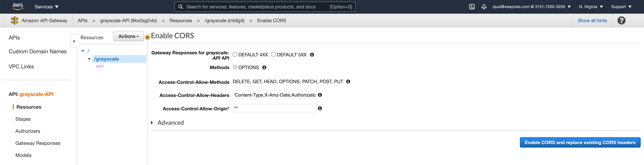This screenshot has height=165, width=644.
Task: Collapse the /grayscale tree node arrow
Action: (x=89, y=59)
